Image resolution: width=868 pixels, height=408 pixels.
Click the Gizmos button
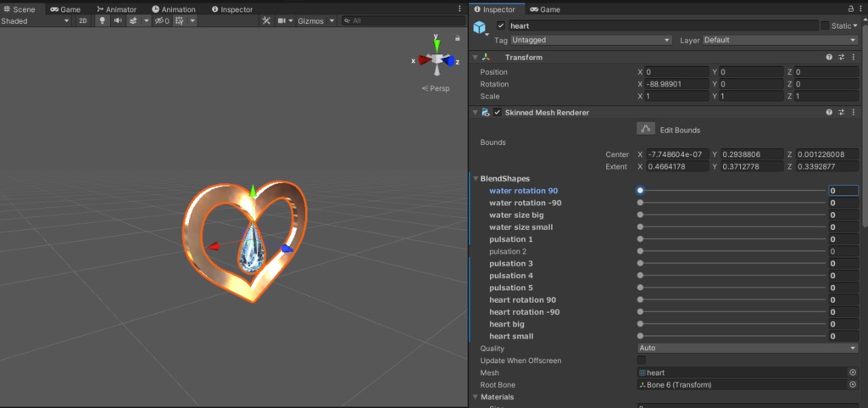(x=310, y=20)
